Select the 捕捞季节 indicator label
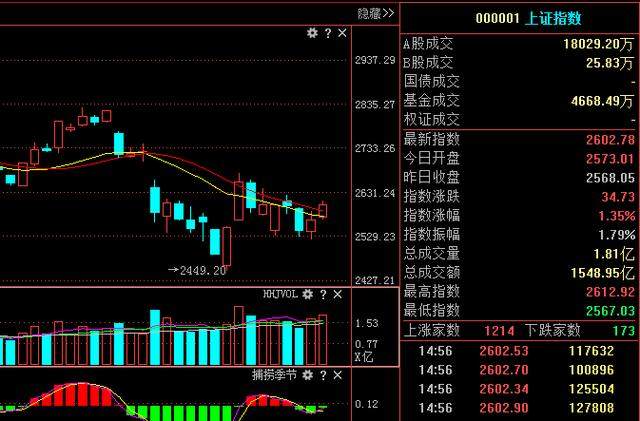Image resolution: width=640 pixels, height=421 pixels. pos(274,375)
